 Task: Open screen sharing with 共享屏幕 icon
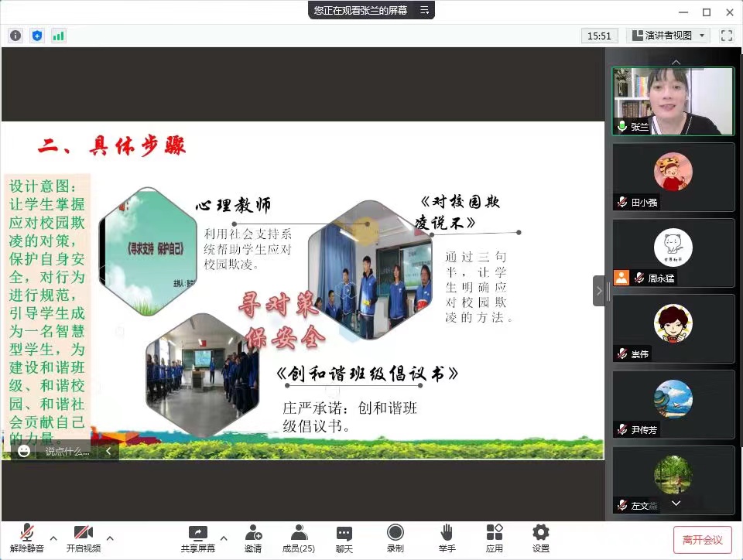[x=198, y=535]
